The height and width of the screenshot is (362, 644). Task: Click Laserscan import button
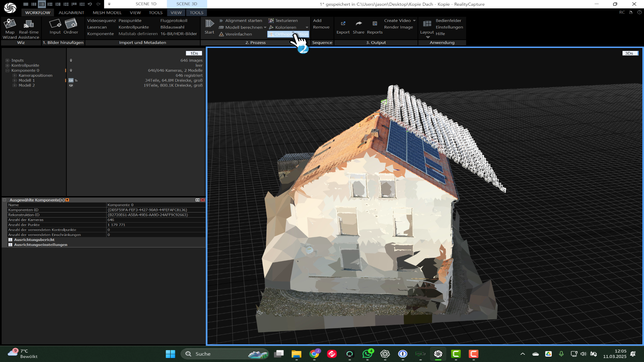click(97, 27)
